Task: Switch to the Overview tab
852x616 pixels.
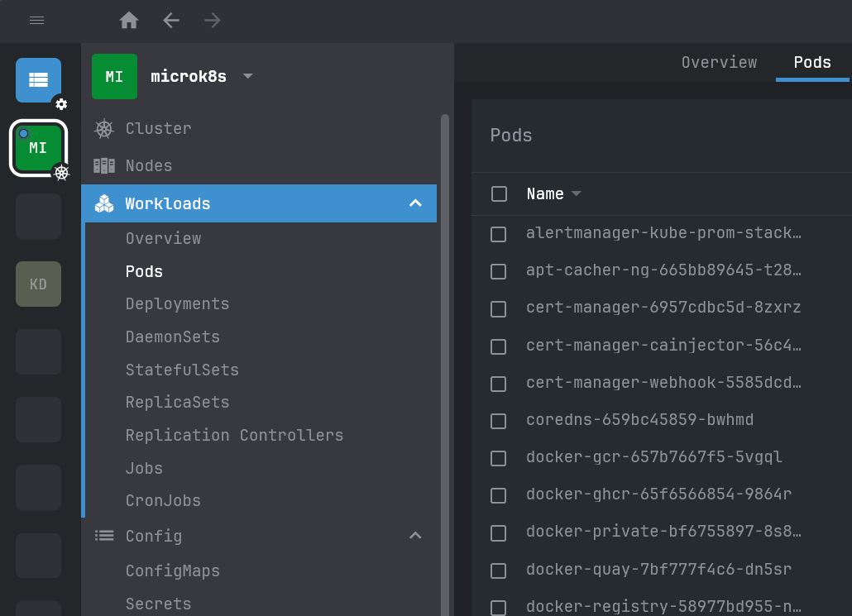Action: (x=719, y=63)
